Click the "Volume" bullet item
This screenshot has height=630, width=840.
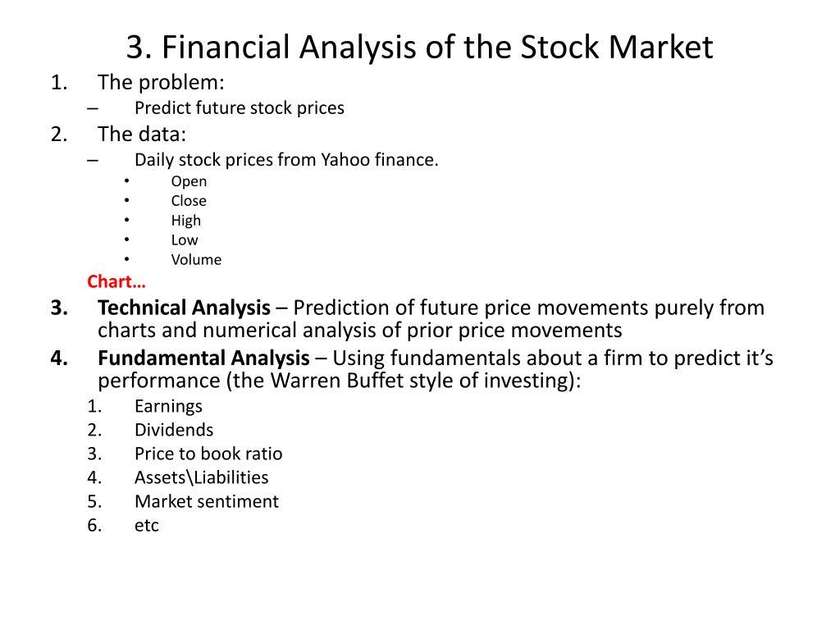(x=196, y=260)
